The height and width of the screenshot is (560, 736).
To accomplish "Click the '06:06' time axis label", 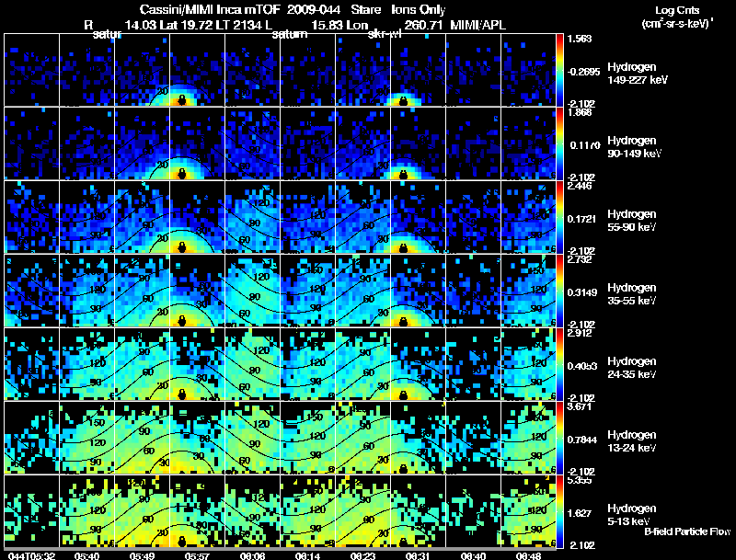I will click(252, 555).
